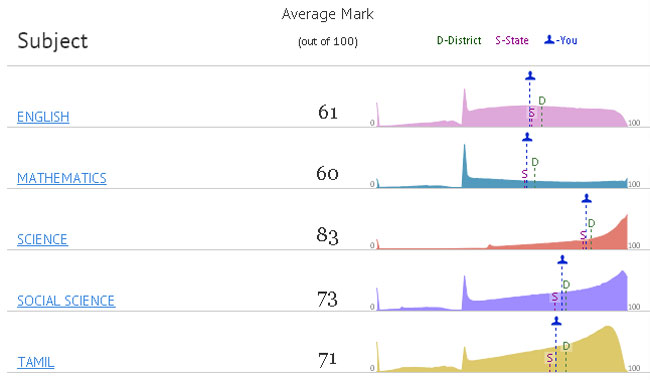Click the English average mark 61
The height and width of the screenshot is (380, 650).
[328, 112]
